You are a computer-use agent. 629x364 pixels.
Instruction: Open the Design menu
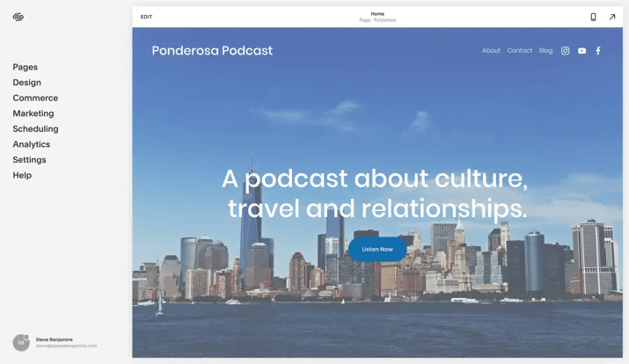coord(27,83)
